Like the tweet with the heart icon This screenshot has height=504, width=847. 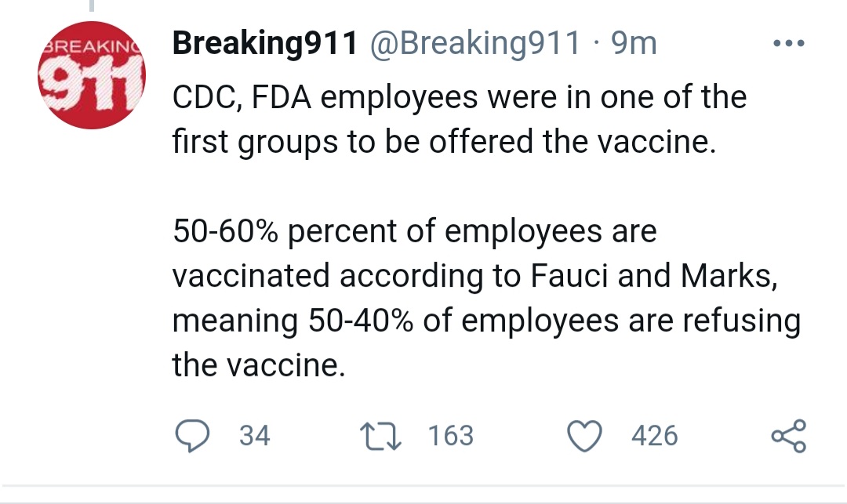[584, 436]
